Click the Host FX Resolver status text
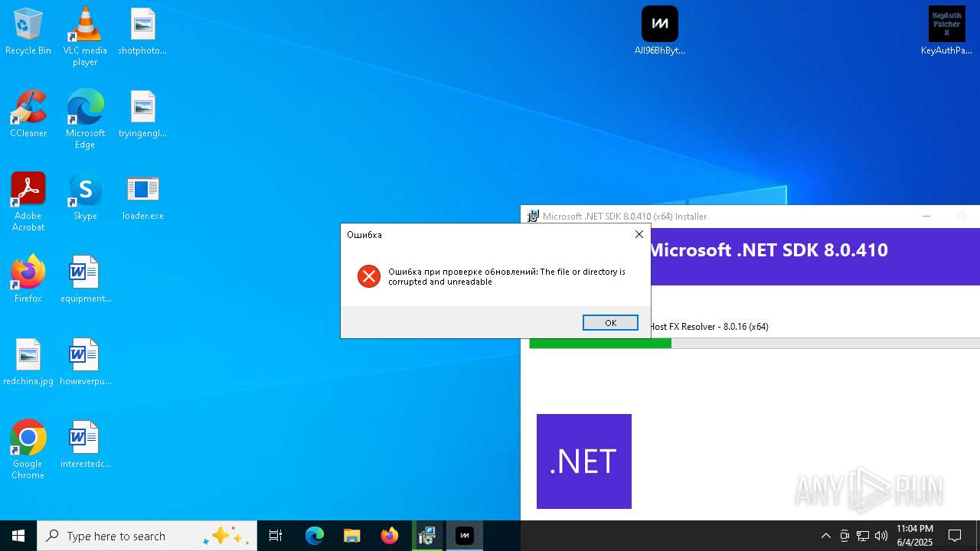Image resolution: width=980 pixels, height=551 pixels. click(709, 327)
